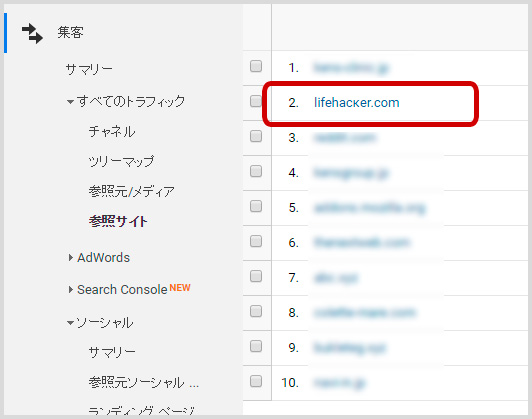532x419 pixels.
Task: Expand the AdWords section arrow
Action: (70, 258)
